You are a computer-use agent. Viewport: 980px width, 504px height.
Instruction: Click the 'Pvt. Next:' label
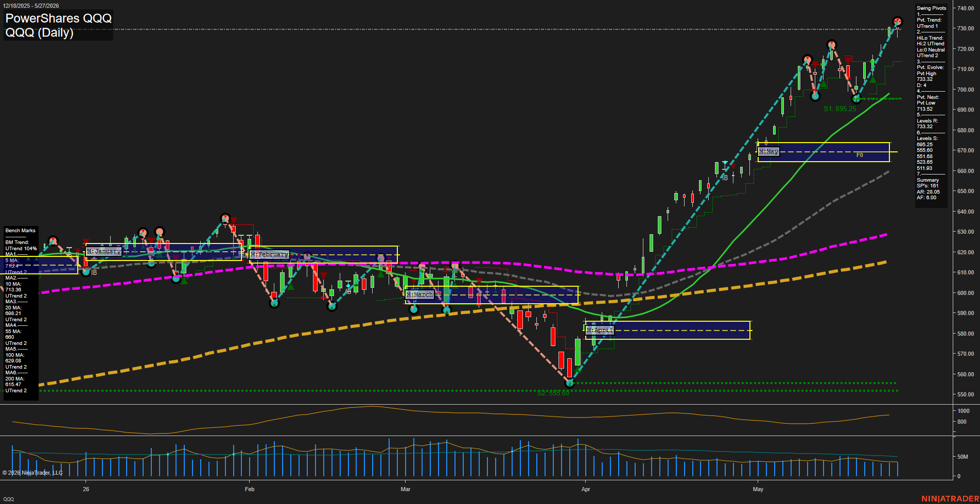(927, 97)
